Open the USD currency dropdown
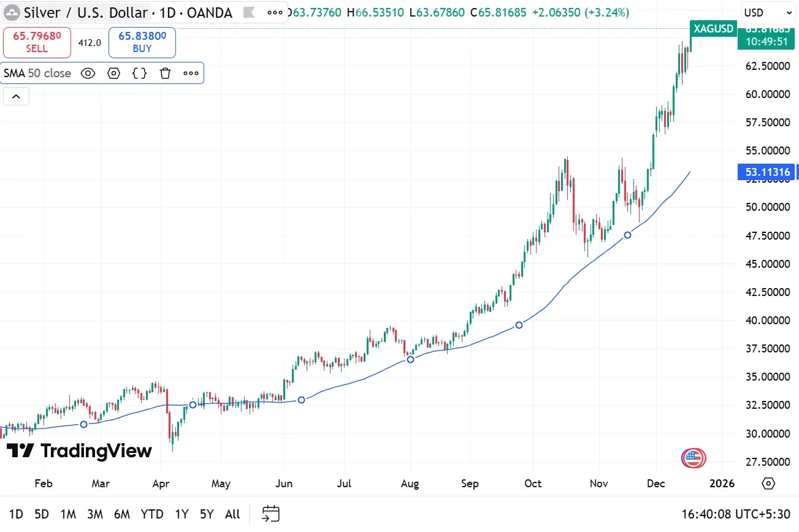Image resolution: width=799 pixels, height=532 pixels. click(767, 12)
